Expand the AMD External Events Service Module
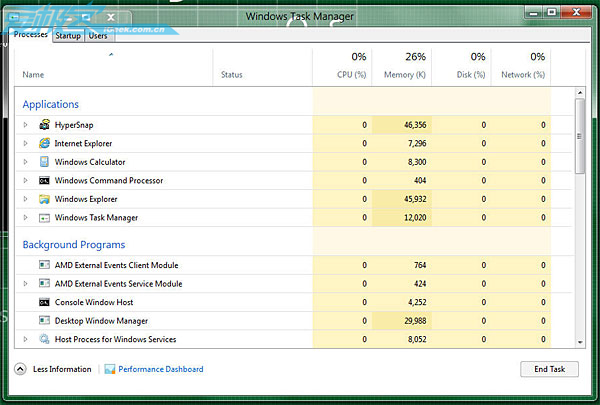The height and width of the screenshot is (405, 600). 26,284
